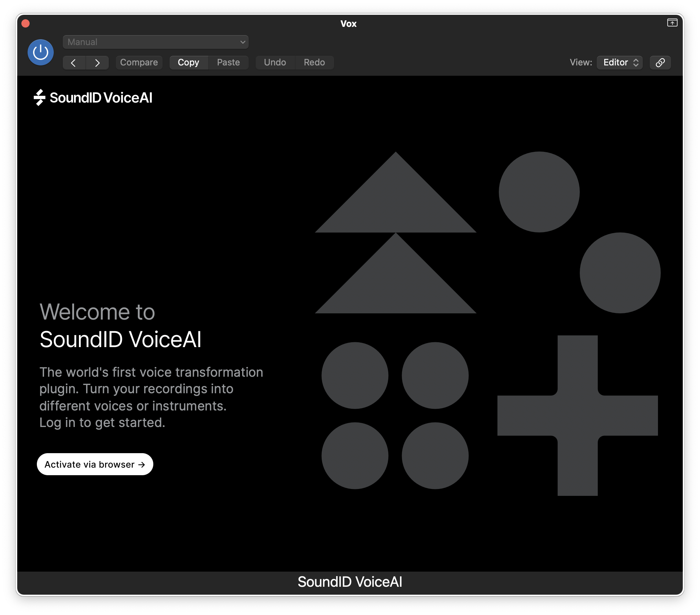Go to next preset arrow

[x=97, y=63]
